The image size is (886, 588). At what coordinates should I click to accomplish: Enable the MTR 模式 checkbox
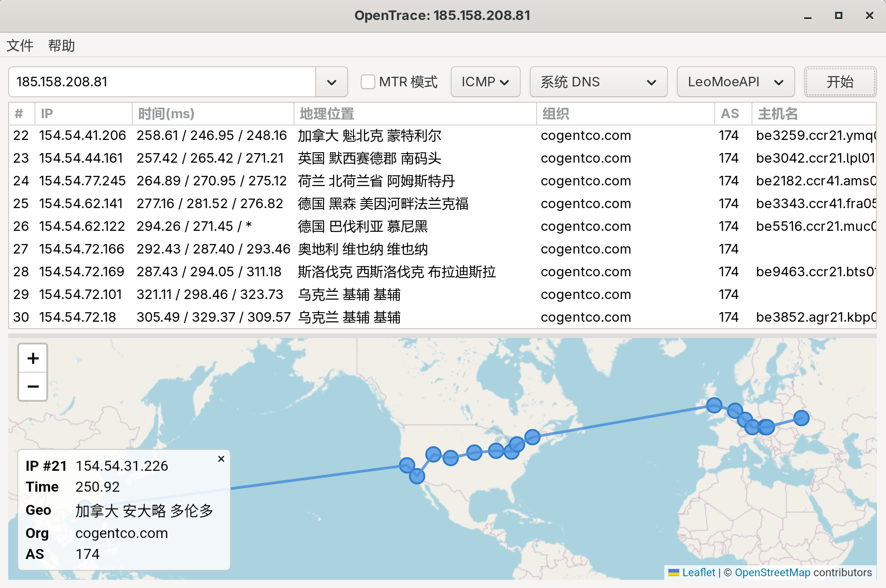(368, 82)
